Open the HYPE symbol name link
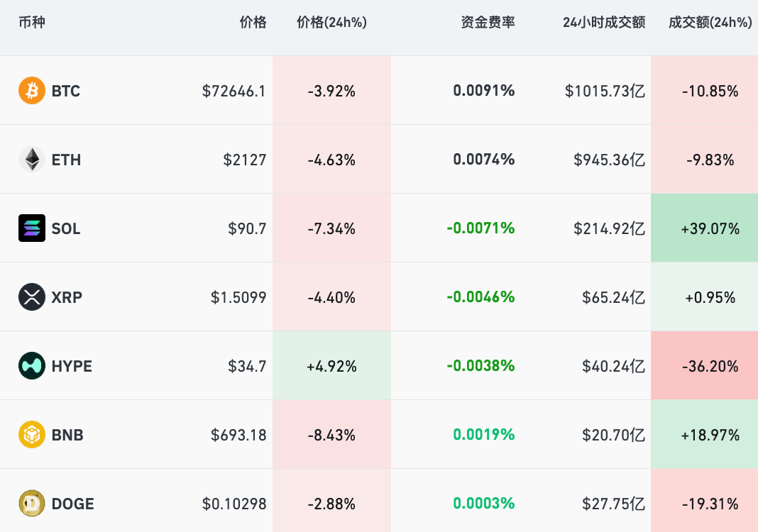The width and height of the screenshot is (758, 532). [x=72, y=367]
